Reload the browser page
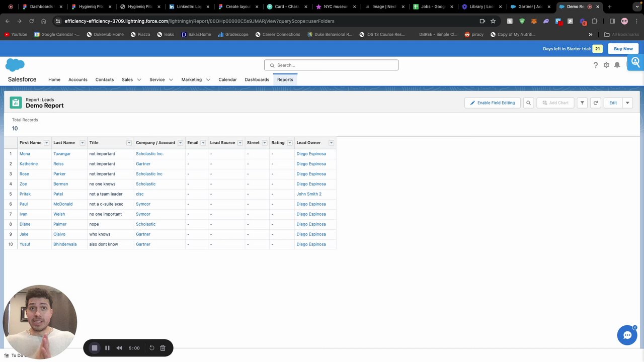The width and height of the screenshot is (644, 362). [31, 21]
